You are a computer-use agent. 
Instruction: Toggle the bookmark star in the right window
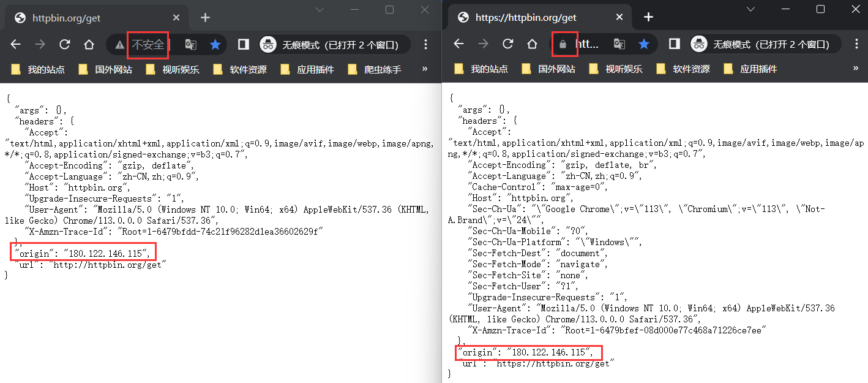pyautogui.click(x=644, y=44)
